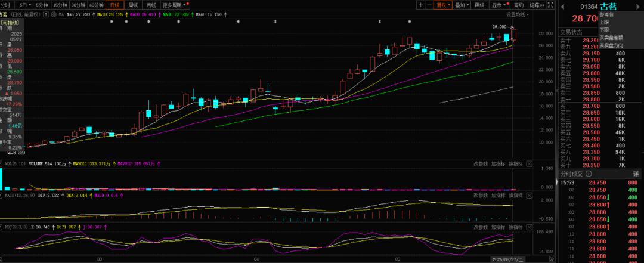Open the 设置均线 dropdown
The width and height of the screenshot is (644, 263).
tap(518, 14)
